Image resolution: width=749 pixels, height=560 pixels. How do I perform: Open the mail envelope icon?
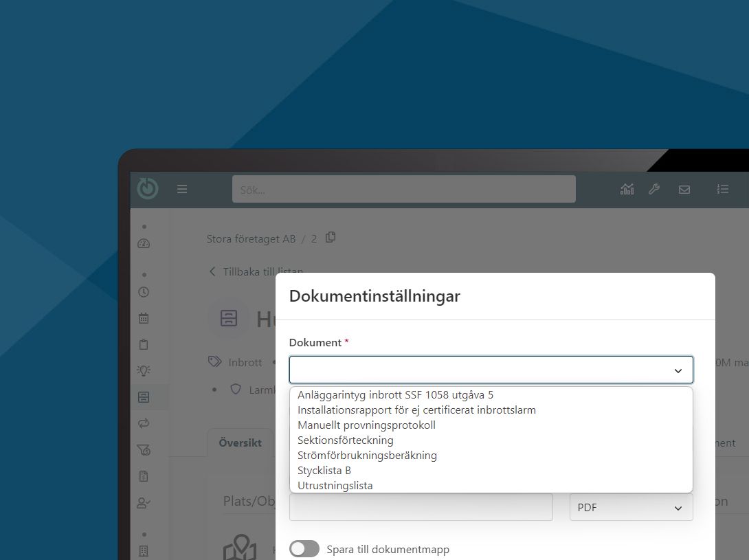(x=684, y=190)
